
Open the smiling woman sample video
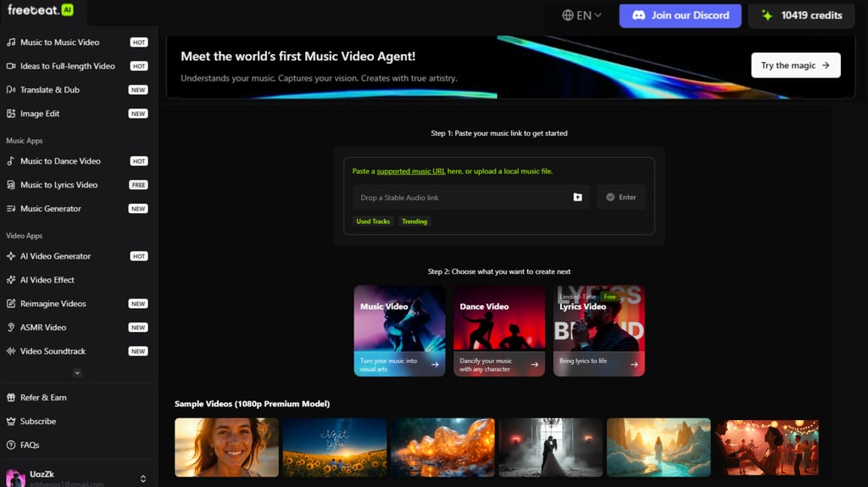tap(227, 448)
